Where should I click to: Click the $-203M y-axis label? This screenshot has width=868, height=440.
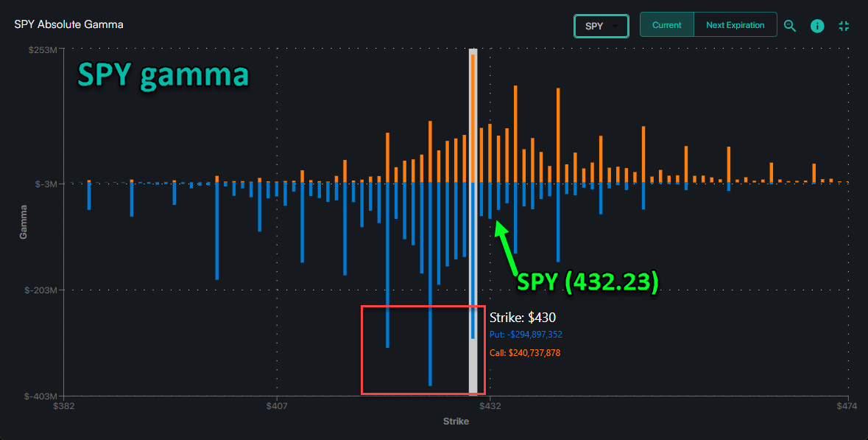click(x=42, y=290)
